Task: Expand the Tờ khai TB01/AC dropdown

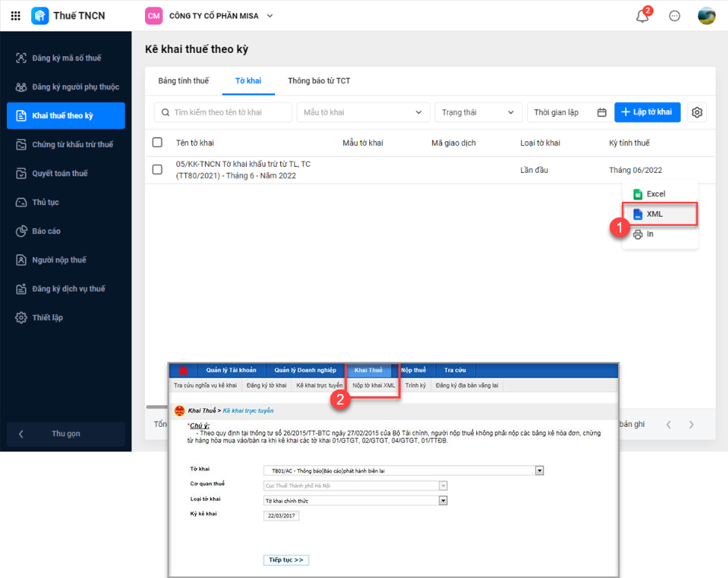Action: click(x=539, y=470)
